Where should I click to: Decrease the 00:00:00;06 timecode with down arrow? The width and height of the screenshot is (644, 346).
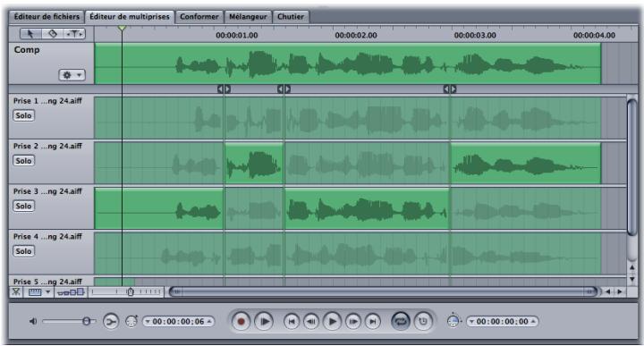point(148,321)
